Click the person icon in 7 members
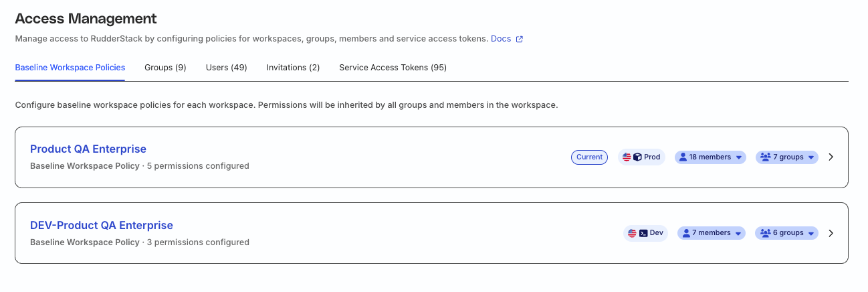868x292 pixels. (686, 233)
